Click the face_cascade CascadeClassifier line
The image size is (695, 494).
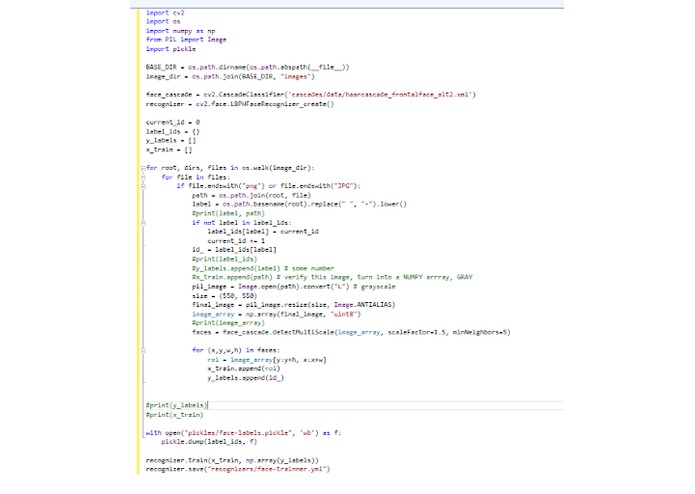pos(311,95)
